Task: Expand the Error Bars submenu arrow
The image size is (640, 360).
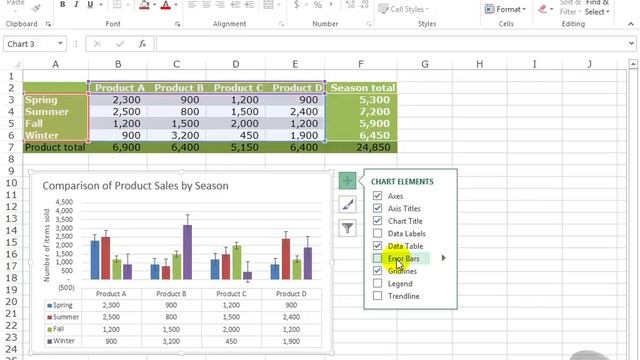Action: (444, 258)
